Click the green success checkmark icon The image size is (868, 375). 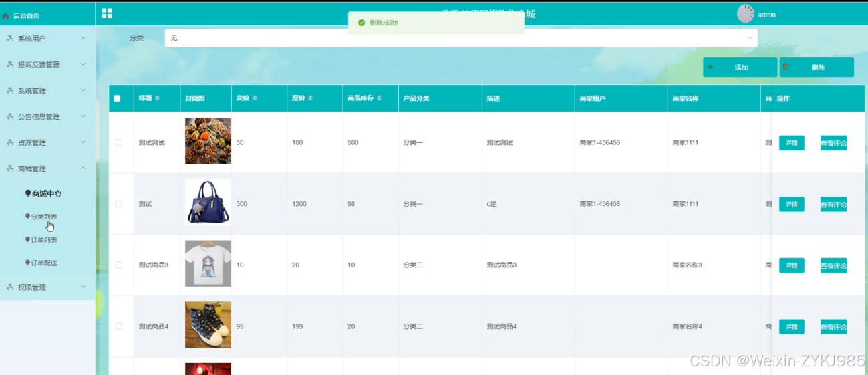pos(361,23)
